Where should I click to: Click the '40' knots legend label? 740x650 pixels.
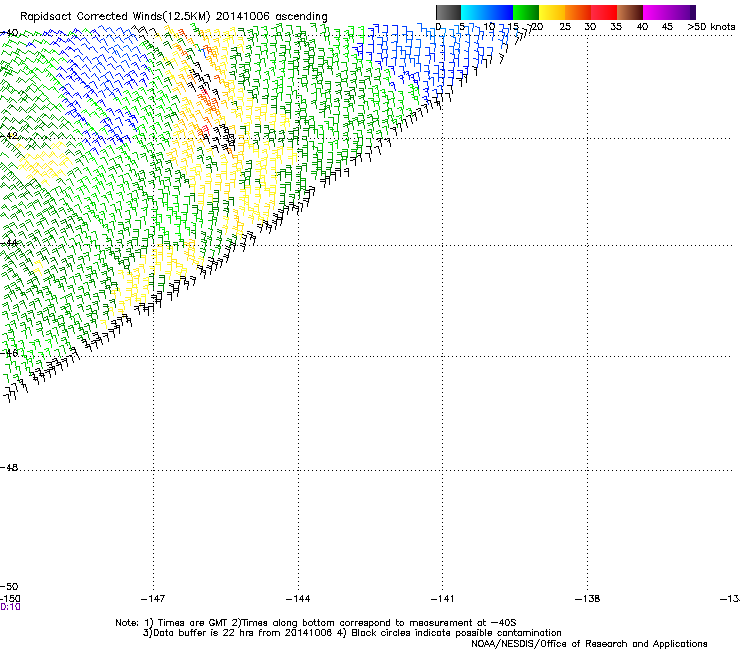pos(642,27)
